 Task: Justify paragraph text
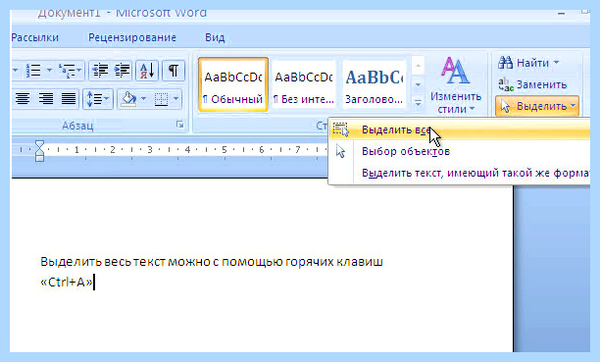click(x=69, y=99)
